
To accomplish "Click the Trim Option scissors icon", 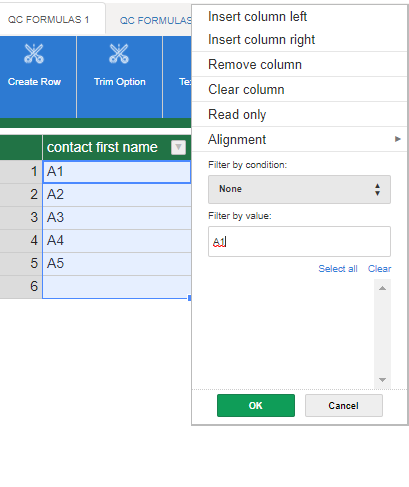I will coord(119,53).
